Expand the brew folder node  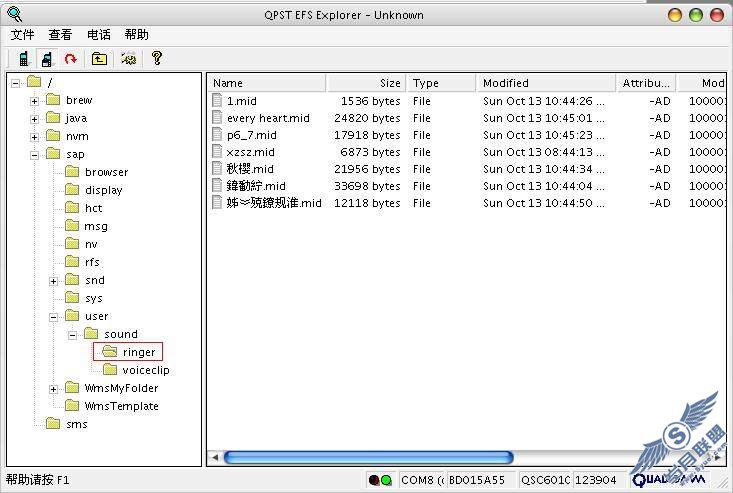coord(34,101)
